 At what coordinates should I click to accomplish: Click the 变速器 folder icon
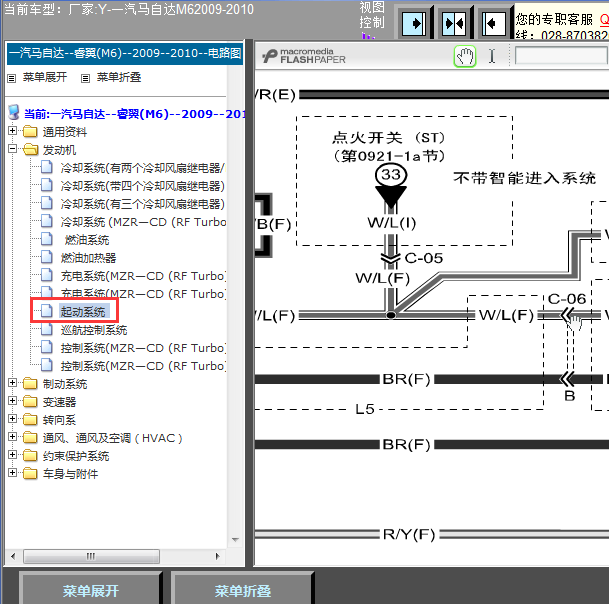point(30,402)
